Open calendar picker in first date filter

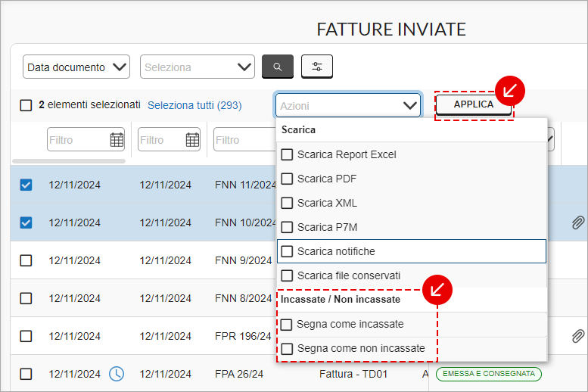117,140
